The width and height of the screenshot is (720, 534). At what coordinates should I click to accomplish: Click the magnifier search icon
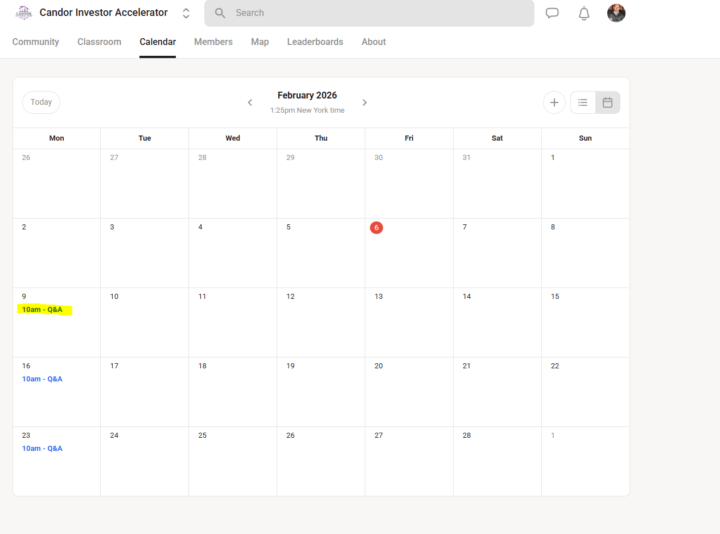(x=220, y=13)
